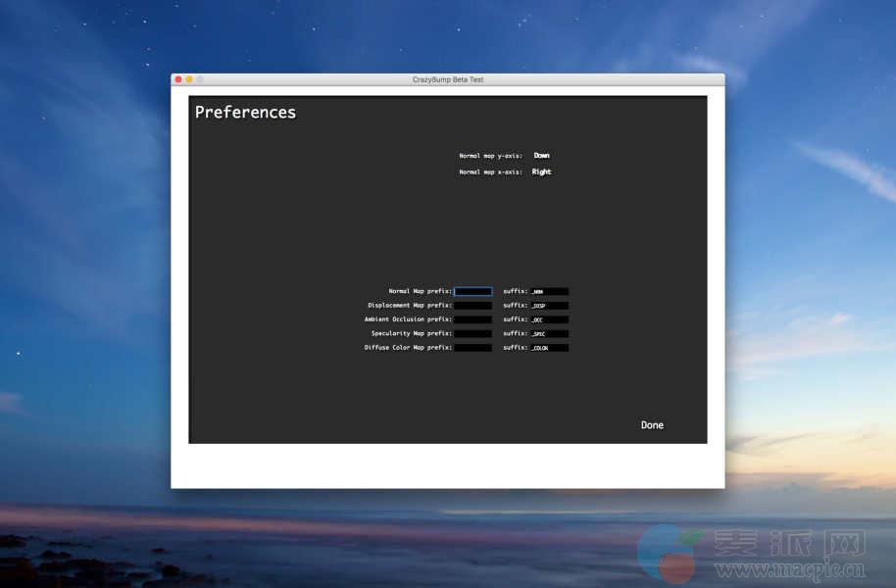Click the Specularity Map prefix box
Image resolution: width=896 pixels, height=588 pixels.
(x=473, y=333)
